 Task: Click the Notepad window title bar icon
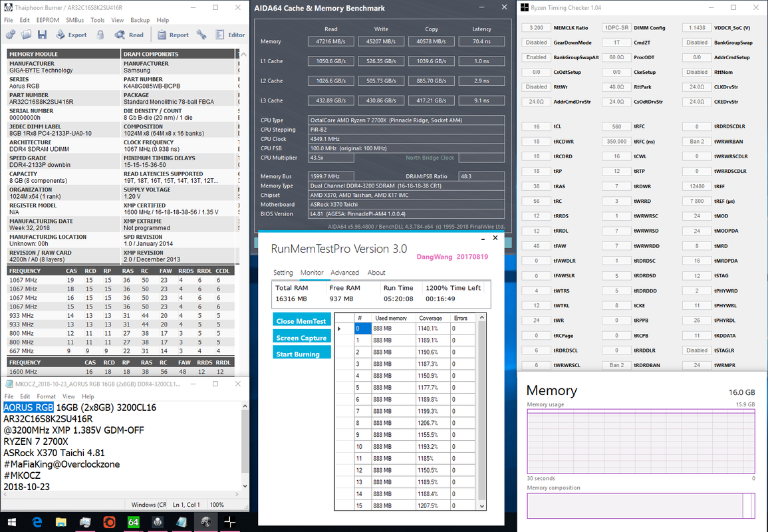pos(9,384)
